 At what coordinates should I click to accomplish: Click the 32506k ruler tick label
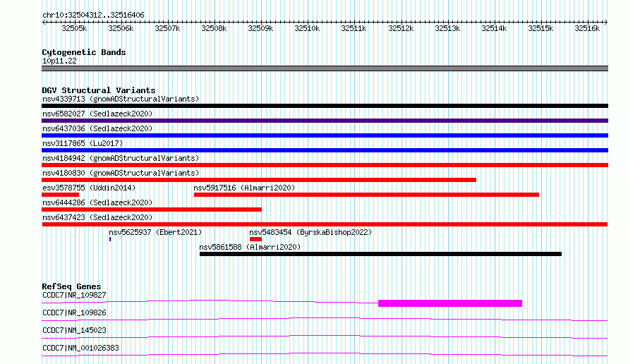pos(121,28)
